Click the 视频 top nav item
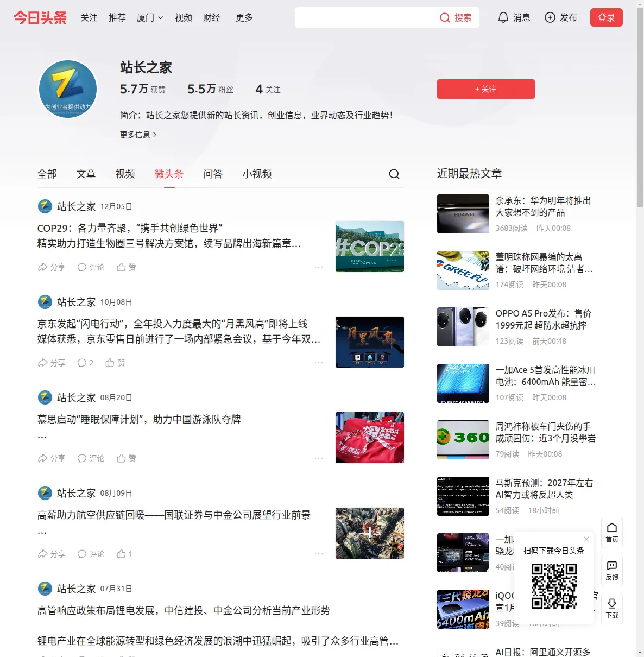Viewport: 644px width, 657px height. tap(184, 18)
